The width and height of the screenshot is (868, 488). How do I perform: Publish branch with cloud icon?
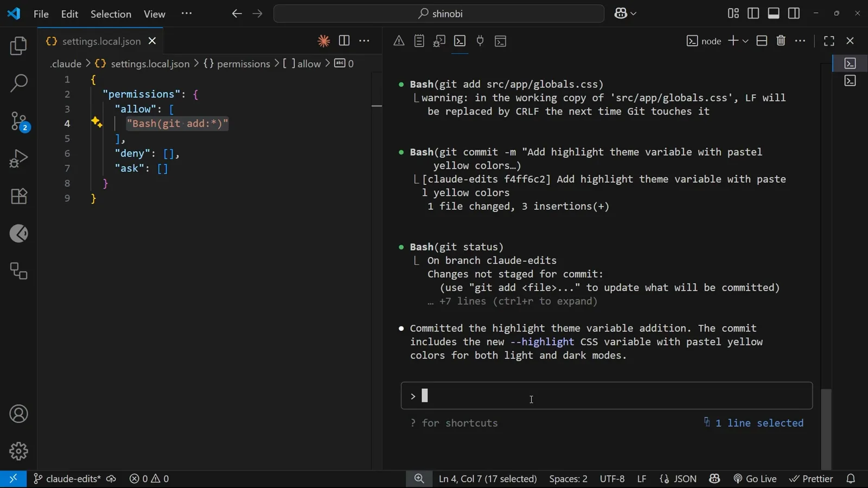point(111,479)
